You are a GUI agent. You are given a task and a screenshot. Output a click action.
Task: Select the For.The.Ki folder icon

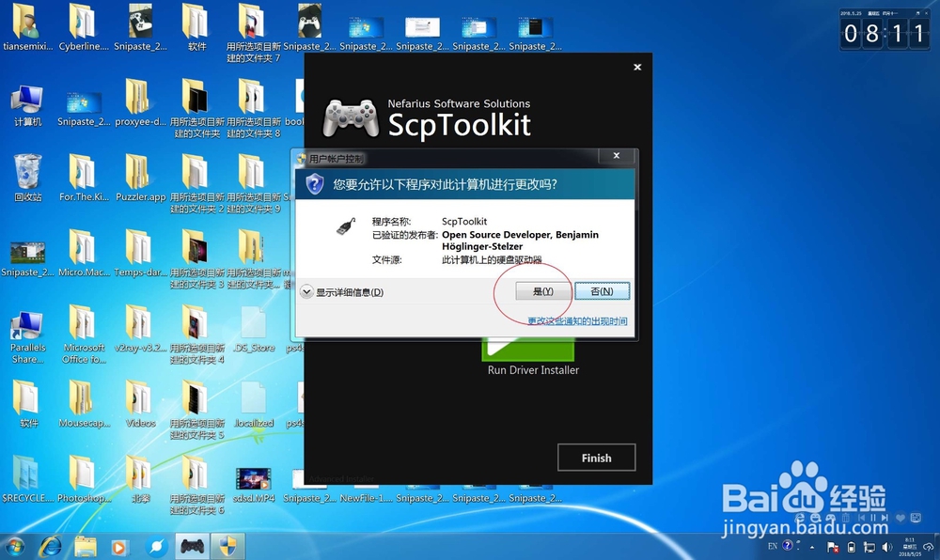point(84,178)
